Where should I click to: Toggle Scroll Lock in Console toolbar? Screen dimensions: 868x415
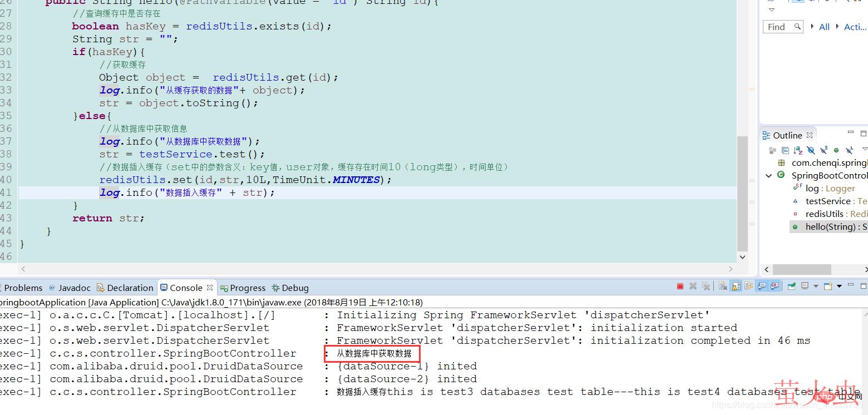(x=736, y=286)
